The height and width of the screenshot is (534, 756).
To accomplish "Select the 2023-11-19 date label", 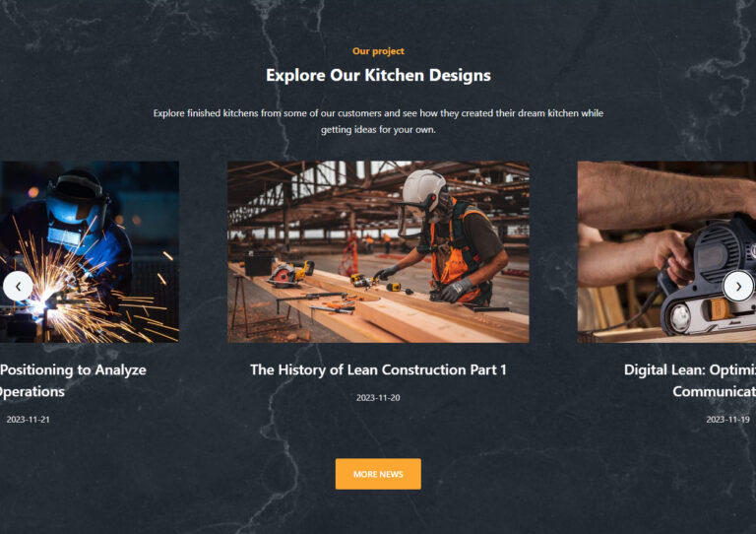I will (728, 420).
